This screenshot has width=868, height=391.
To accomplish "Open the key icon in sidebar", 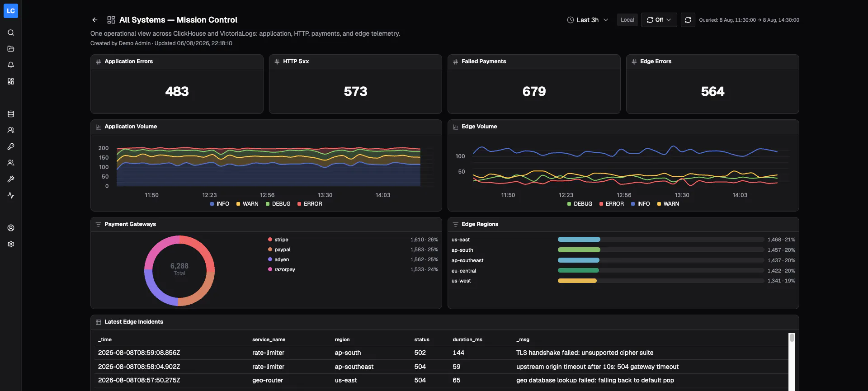I will tap(11, 146).
